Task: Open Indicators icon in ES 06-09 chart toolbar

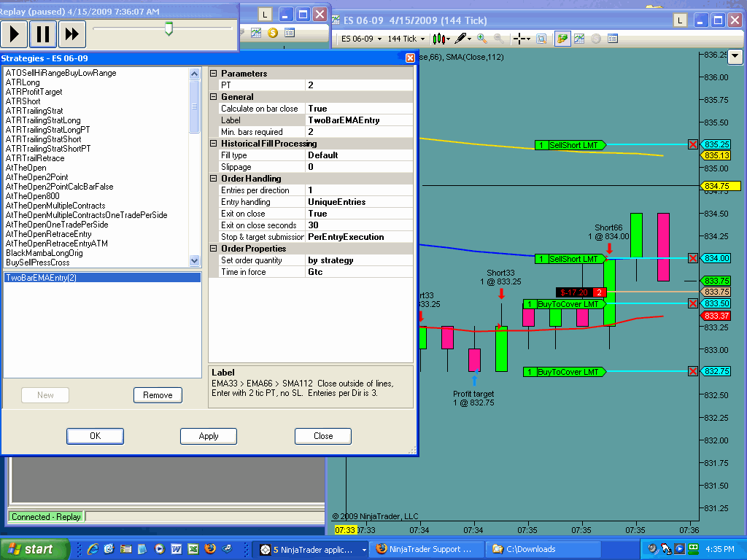Action: (579, 39)
